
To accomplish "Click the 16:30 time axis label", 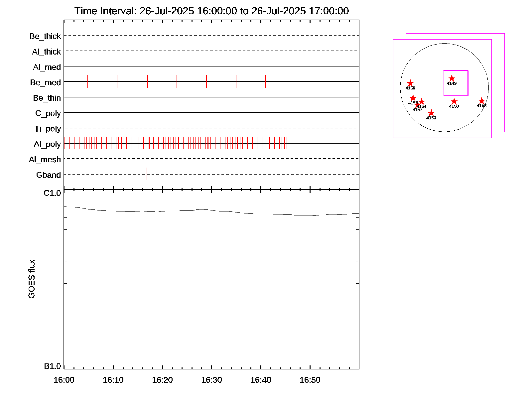I will tap(211, 380).
